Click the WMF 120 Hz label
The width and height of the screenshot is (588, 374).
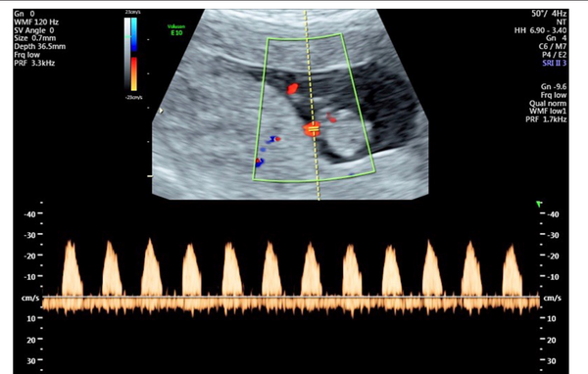click(36, 23)
